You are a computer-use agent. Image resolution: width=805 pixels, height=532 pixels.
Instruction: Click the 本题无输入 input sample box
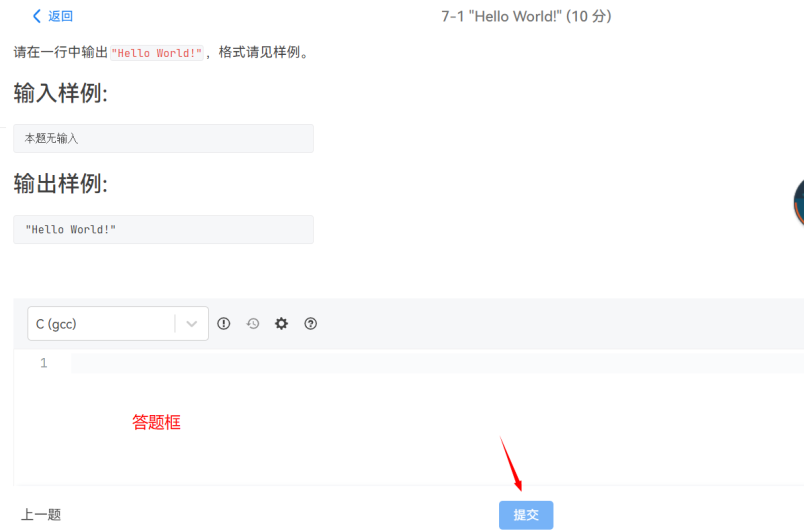(x=163, y=139)
